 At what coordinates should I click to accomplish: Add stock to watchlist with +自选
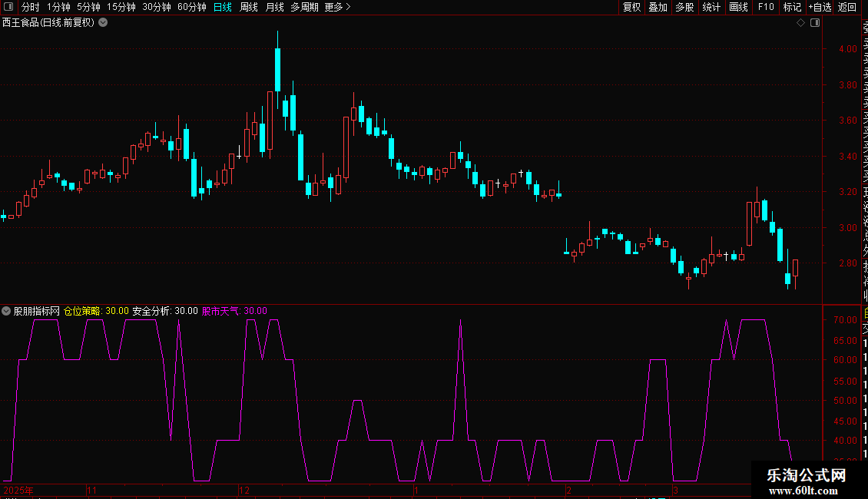click(820, 7)
